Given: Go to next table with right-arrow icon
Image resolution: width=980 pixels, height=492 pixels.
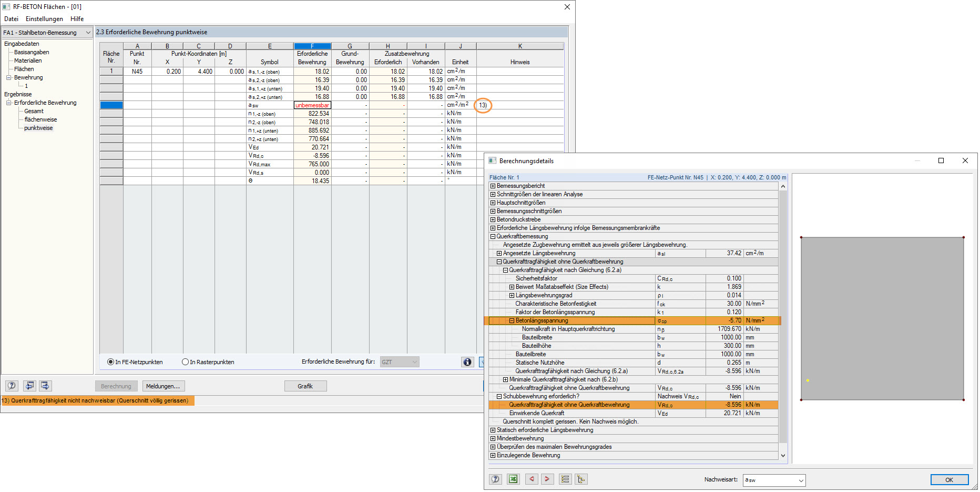Looking at the screenshot, I should tap(45, 386).
